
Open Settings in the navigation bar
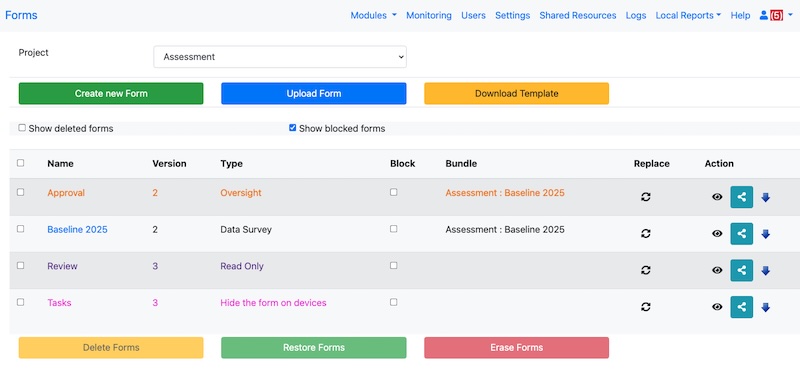512,15
